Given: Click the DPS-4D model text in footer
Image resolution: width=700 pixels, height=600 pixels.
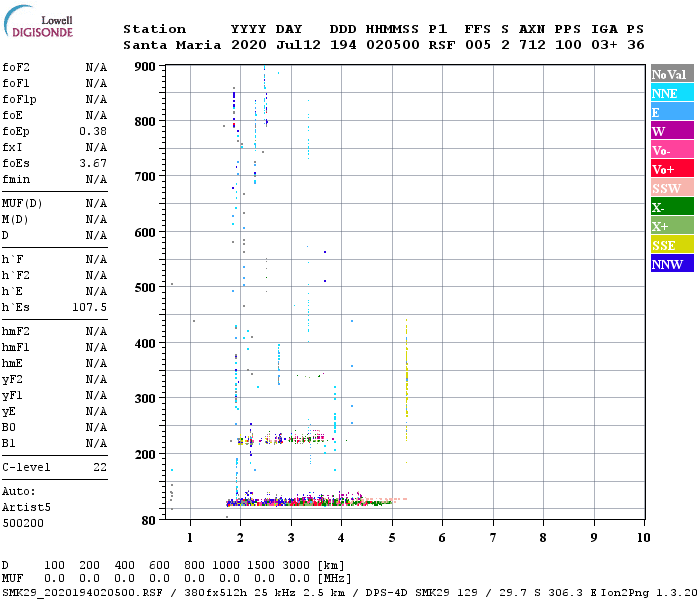Looking at the screenshot, I should pyautogui.click(x=387, y=593).
